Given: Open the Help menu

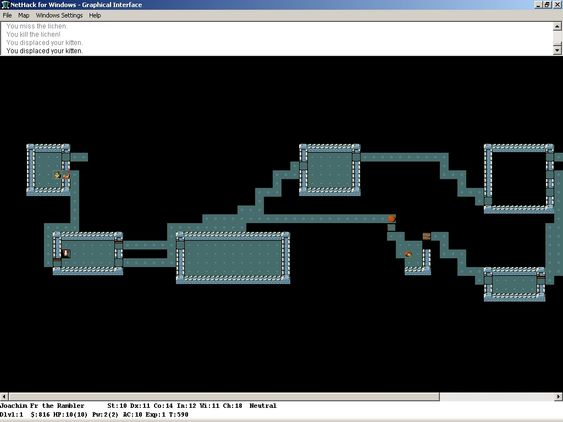Looking at the screenshot, I should [x=95, y=15].
